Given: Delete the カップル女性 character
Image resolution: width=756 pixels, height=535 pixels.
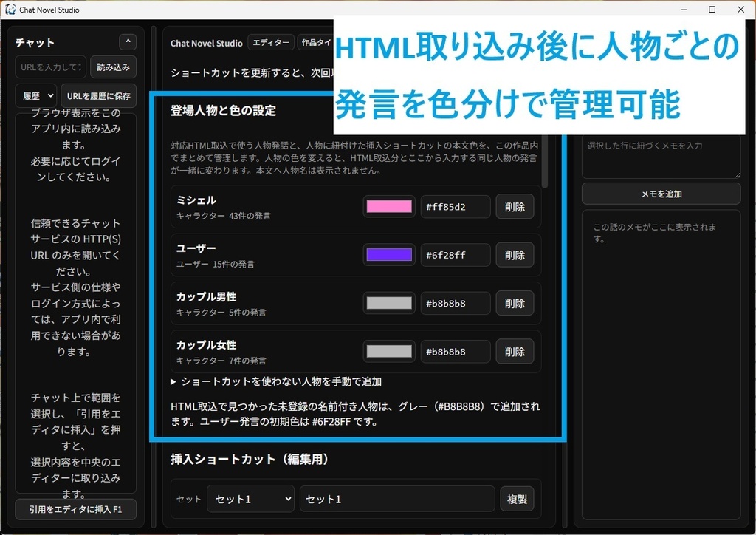Looking at the screenshot, I should tap(515, 351).
